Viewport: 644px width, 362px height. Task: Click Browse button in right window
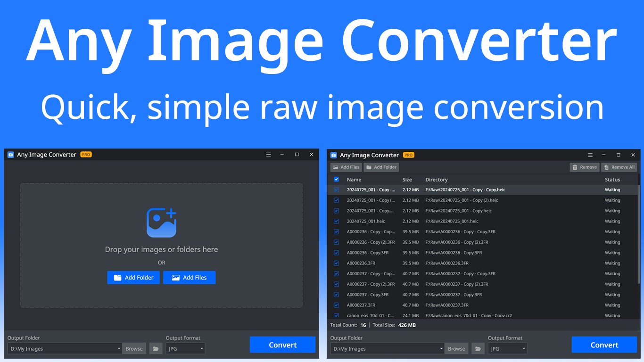456,349
